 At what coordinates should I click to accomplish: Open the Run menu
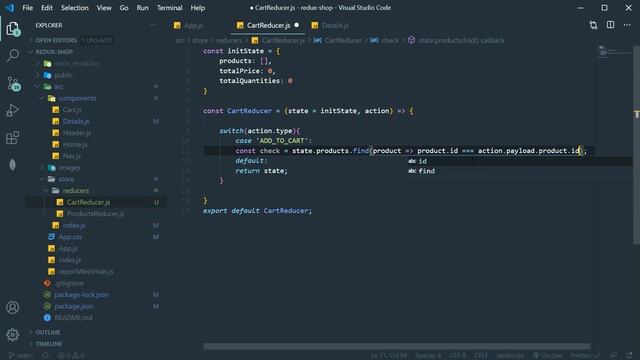coord(142,8)
